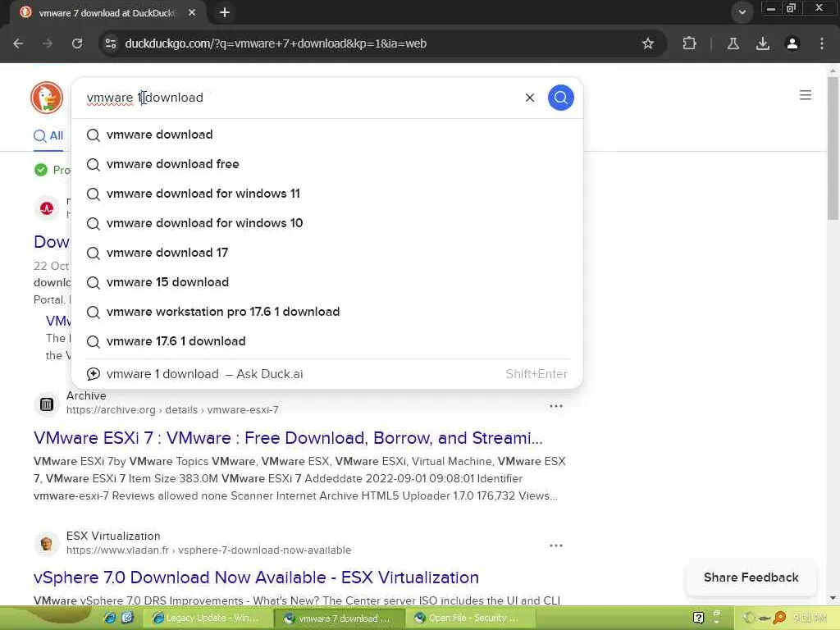This screenshot has height=630, width=840.
Task: Open the archive.org vmware-esxi-7 URL
Action: [x=172, y=410]
